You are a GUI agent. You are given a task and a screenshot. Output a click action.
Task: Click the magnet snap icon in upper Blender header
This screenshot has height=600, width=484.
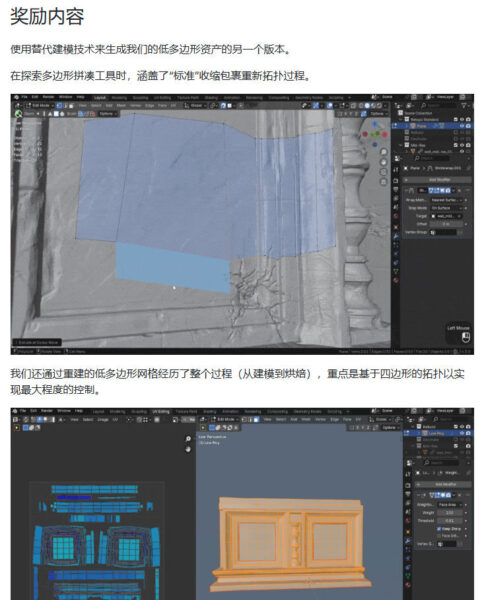click(223, 106)
